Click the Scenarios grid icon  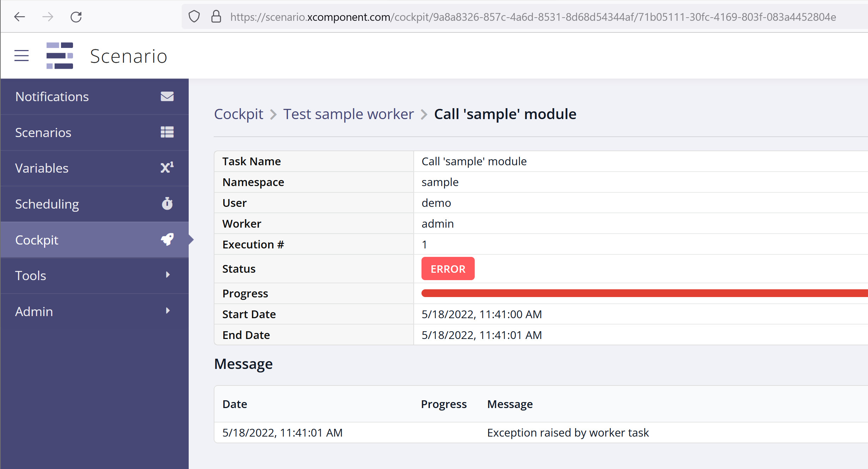point(168,132)
